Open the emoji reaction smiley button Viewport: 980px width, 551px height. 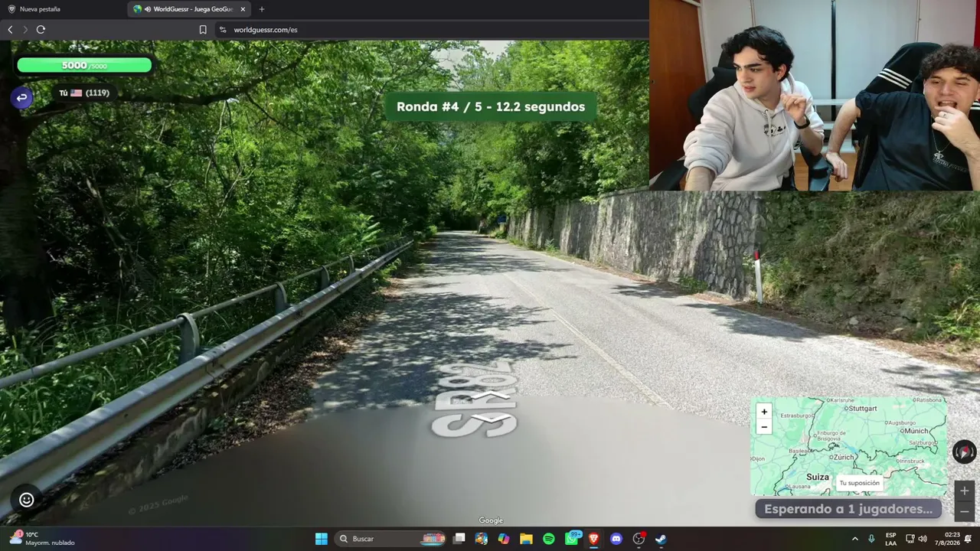[27, 500]
